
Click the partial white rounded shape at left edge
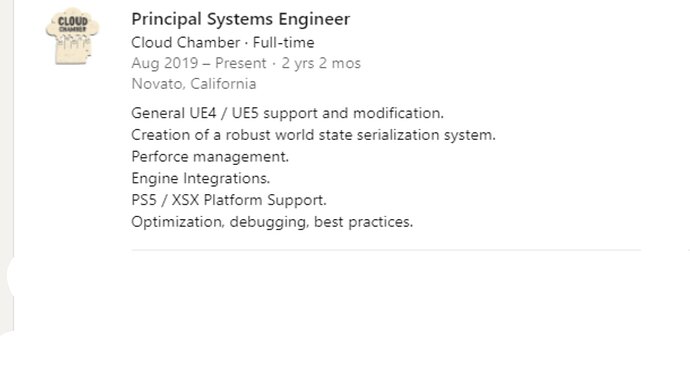(x=11, y=275)
